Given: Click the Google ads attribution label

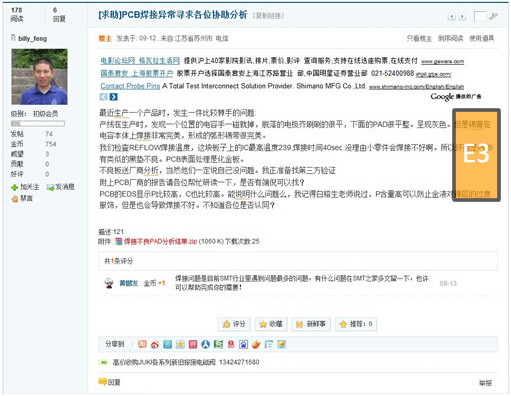Looking at the screenshot, I should click(456, 97).
